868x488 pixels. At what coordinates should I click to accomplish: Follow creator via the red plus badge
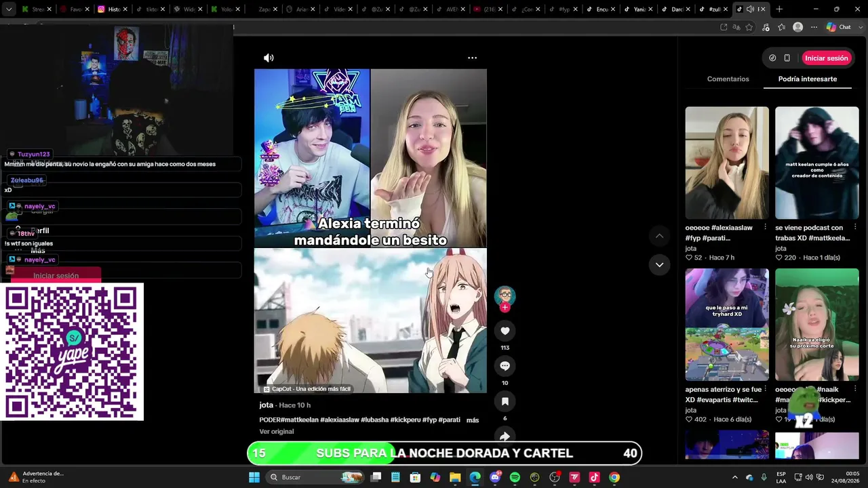pos(505,308)
